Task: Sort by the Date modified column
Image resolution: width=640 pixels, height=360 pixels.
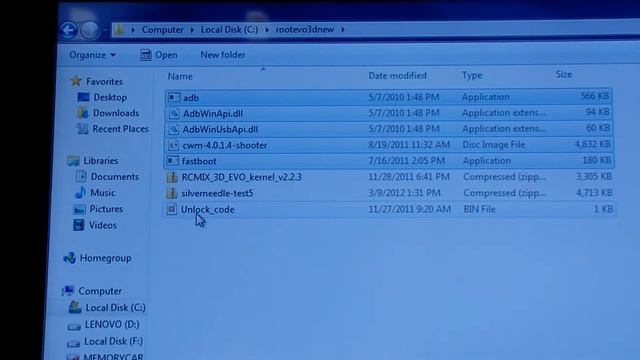Action: (x=397, y=76)
